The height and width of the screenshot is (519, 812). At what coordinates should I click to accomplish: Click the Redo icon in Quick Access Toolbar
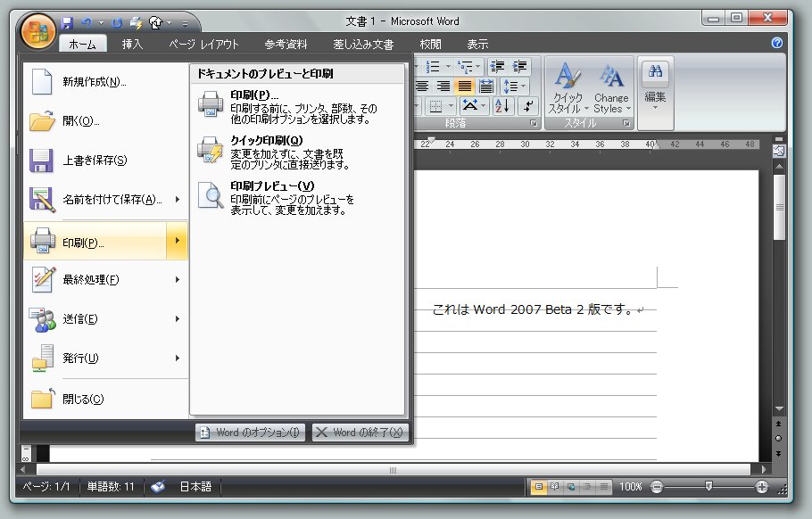point(117,23)
